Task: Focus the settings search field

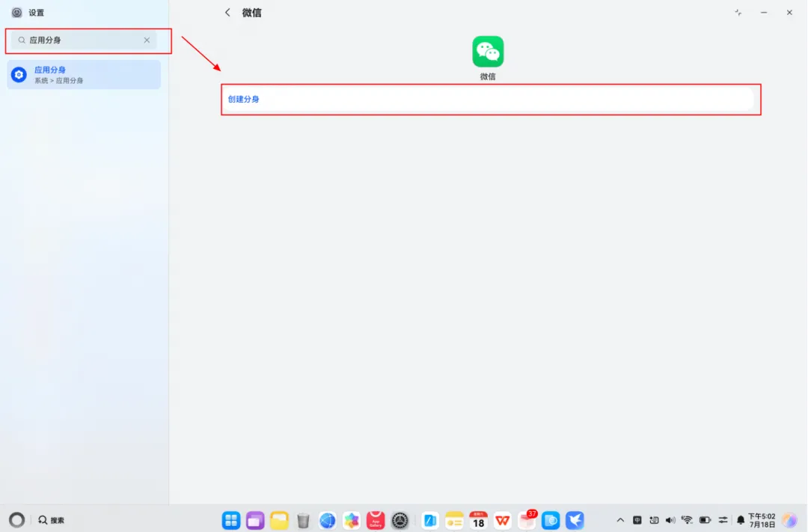Action: tap(84, 40)
